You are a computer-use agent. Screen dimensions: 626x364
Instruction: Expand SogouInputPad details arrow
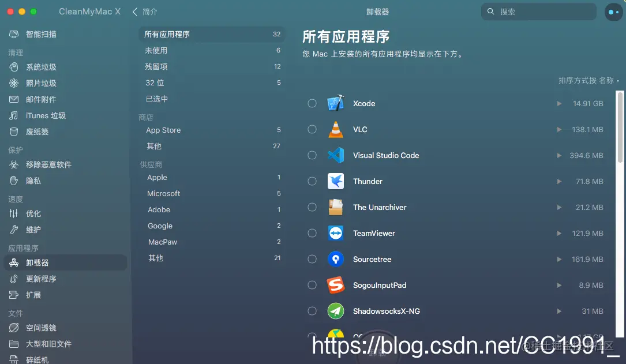(x=559, y=285)
